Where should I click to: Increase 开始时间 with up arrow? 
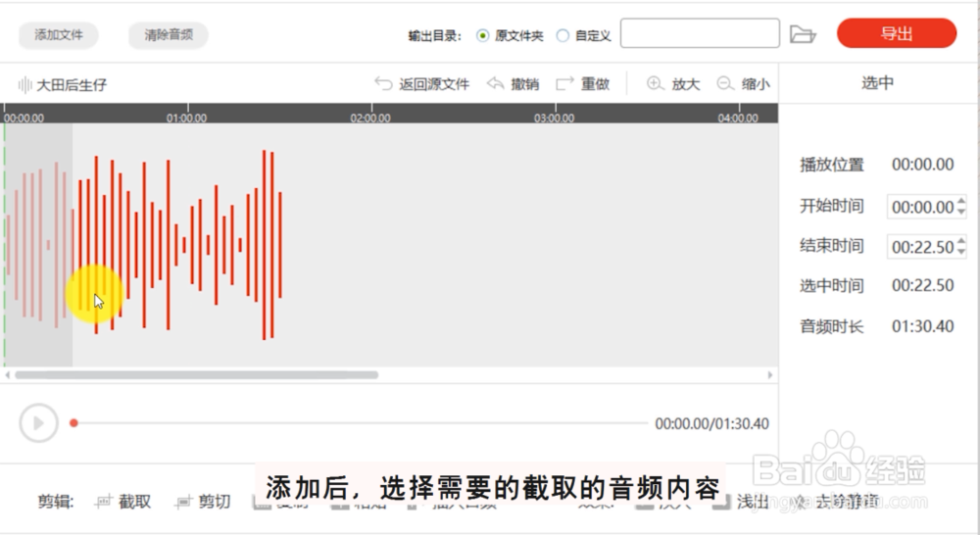point(961,201)
